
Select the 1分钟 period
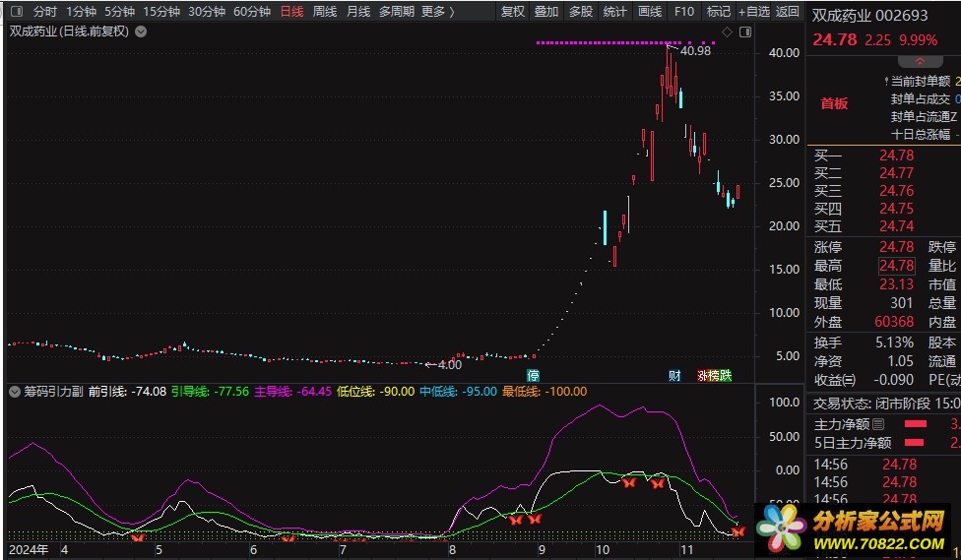coord(81,11)
